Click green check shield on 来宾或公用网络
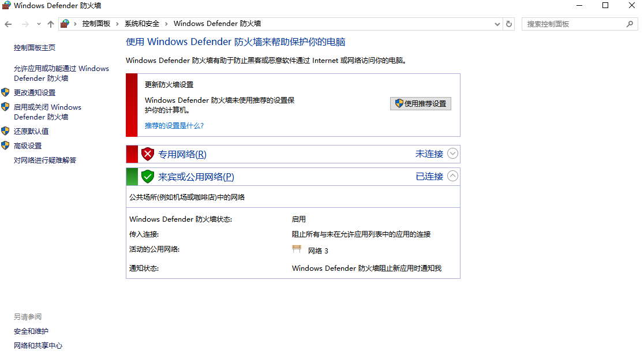The height and width of the screenshot is (362, 644). point(148,177)
